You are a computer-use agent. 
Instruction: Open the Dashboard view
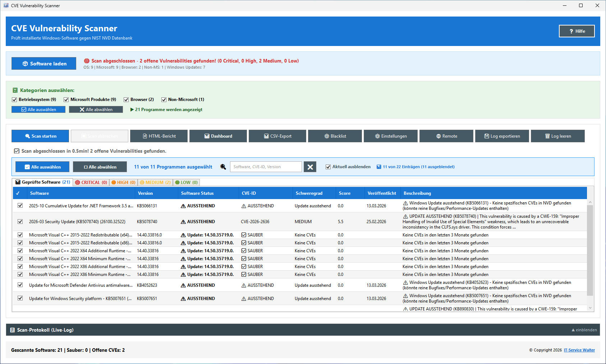click(218, 136)
